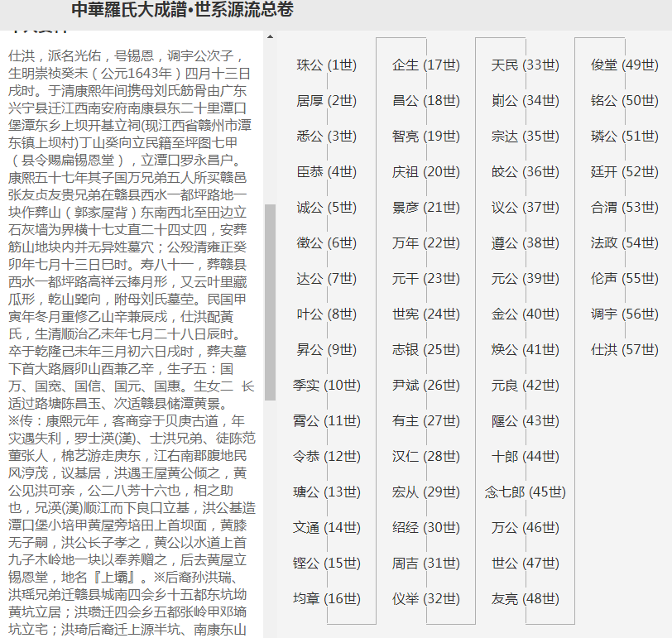Select 臣恭 (4世) entry

pyautogui.click(x=327, y=172)
